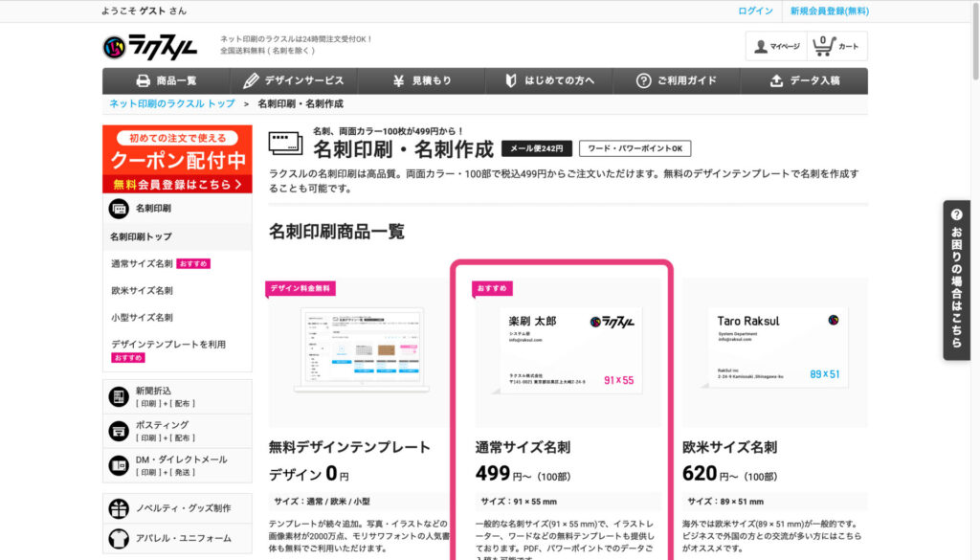Image resolution: width=980 pixels, height=560 pixels.
Task: Click メール便242円 badge
Action: pos(536,148)
